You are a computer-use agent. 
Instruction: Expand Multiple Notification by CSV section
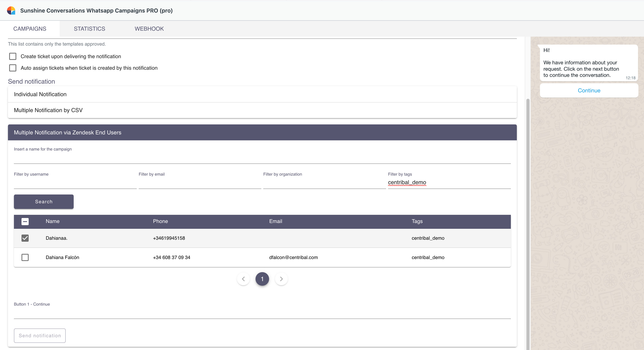[x=262, y=110]
